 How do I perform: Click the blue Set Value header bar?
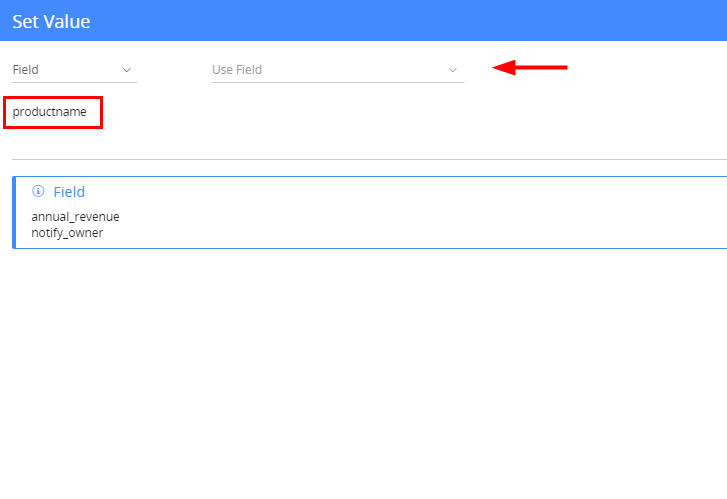pos(364,20)
